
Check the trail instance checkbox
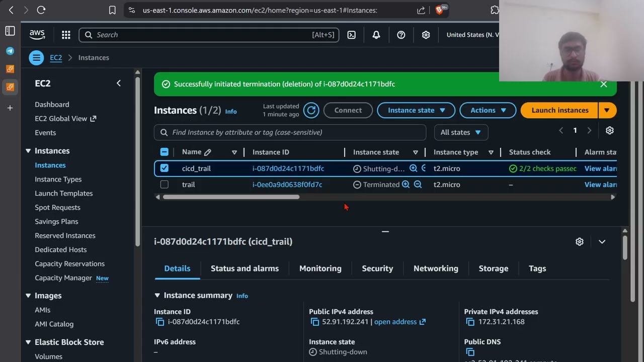164,185
